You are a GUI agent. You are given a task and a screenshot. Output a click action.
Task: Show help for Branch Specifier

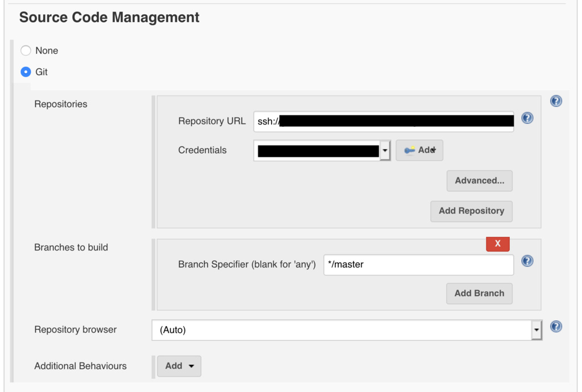click(527, 261)
